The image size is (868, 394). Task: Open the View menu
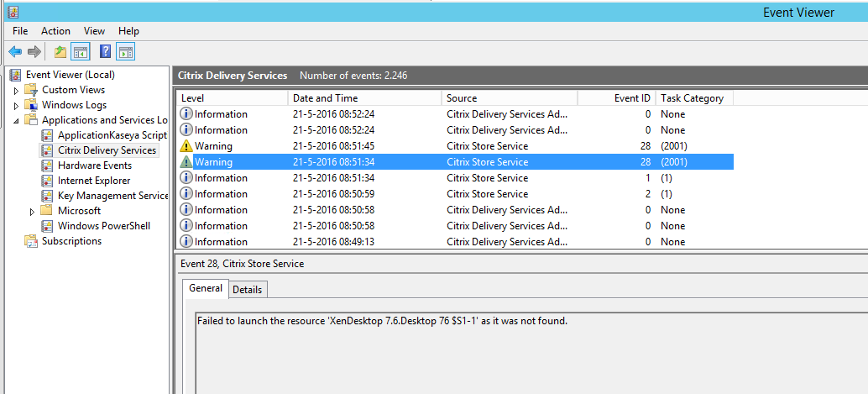click(x=95, y=31)
